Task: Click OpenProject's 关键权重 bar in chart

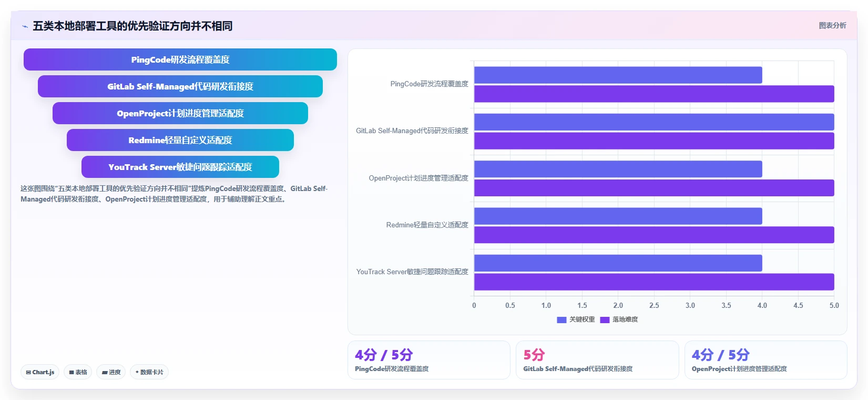Action: coord(618,169)
